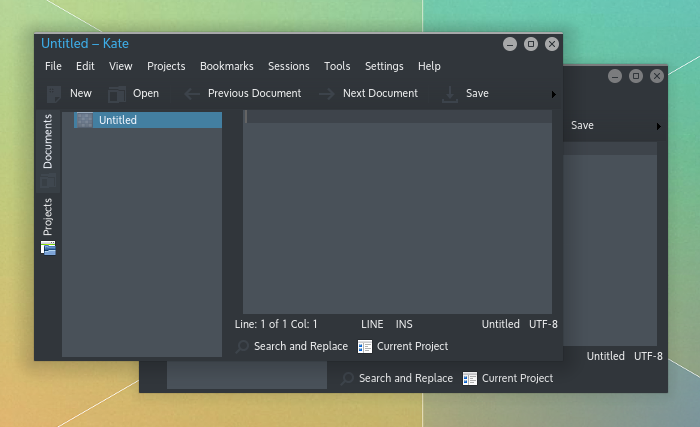The height and width of the screenshot is (427, 700).
Task: Open the UTF-8 encoding selector in front window
Action: [543, 324]
